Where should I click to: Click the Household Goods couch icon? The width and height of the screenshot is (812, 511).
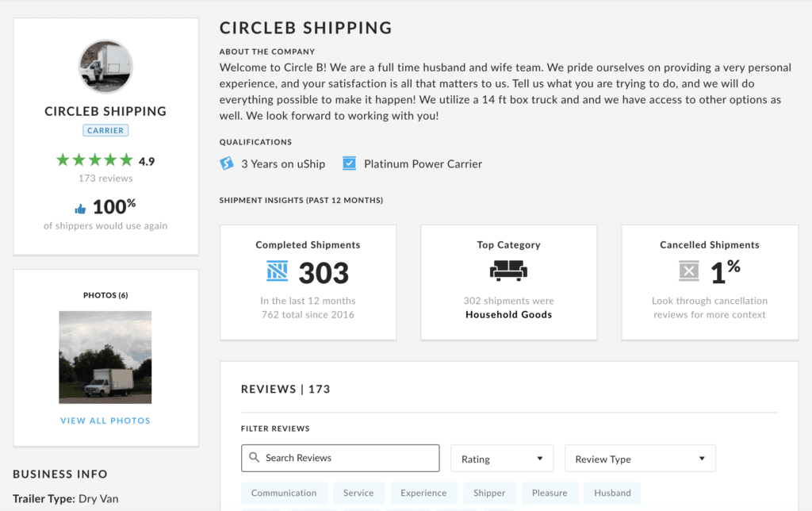tap(508, 271)
